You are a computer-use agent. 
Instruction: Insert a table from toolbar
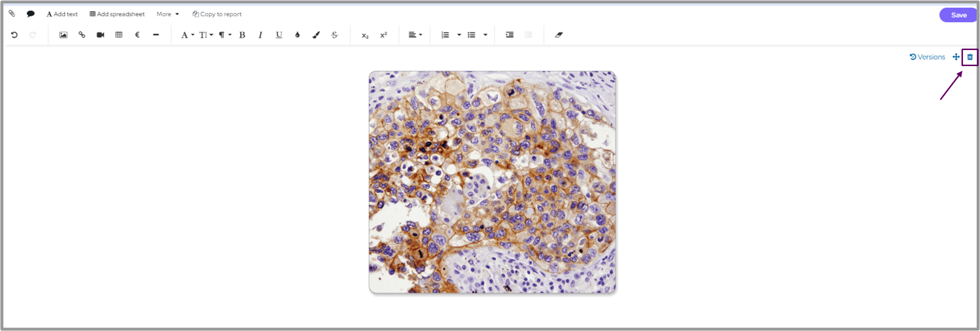[x=119, y=35]
